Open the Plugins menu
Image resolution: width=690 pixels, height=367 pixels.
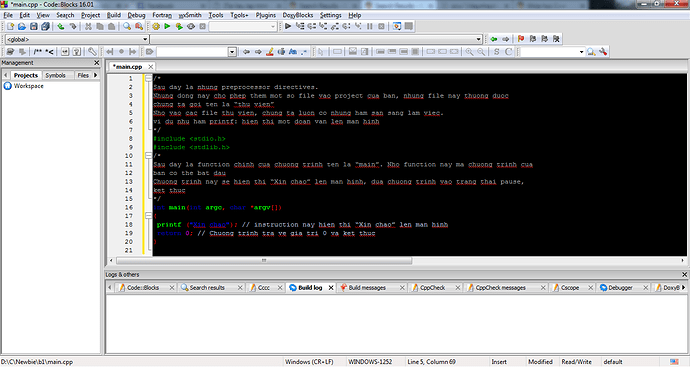(x=265, y=15)
